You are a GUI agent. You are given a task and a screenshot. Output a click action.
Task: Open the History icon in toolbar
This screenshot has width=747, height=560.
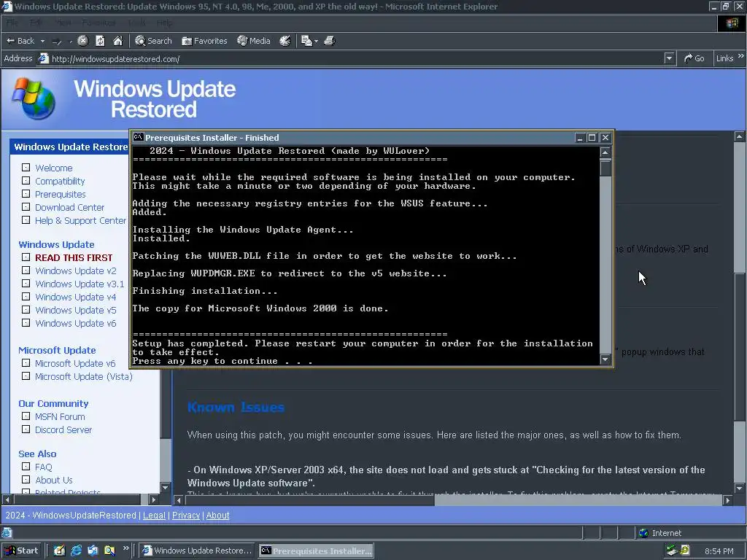(x=285, y=41)
